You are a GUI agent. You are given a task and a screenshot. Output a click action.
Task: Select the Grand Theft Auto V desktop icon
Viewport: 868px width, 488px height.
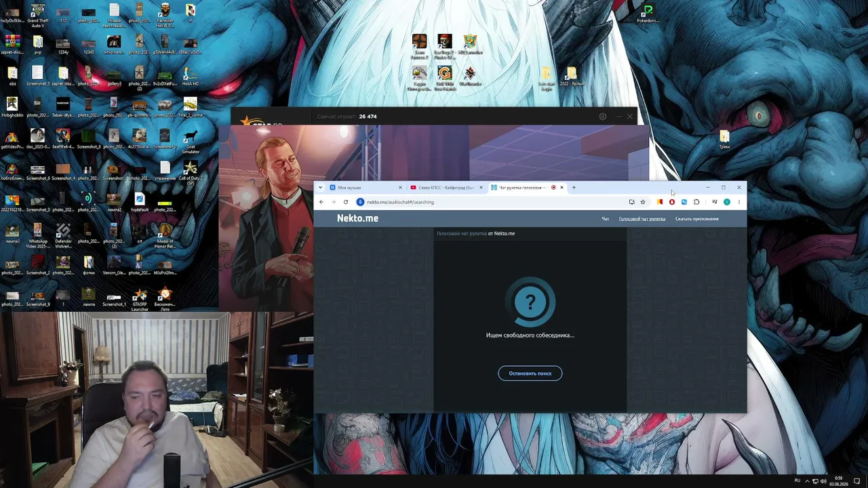coord(38,15)
